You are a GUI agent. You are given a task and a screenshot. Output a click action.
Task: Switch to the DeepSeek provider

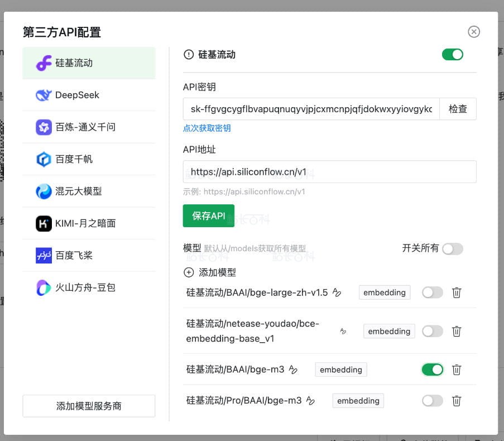point(89,95)
